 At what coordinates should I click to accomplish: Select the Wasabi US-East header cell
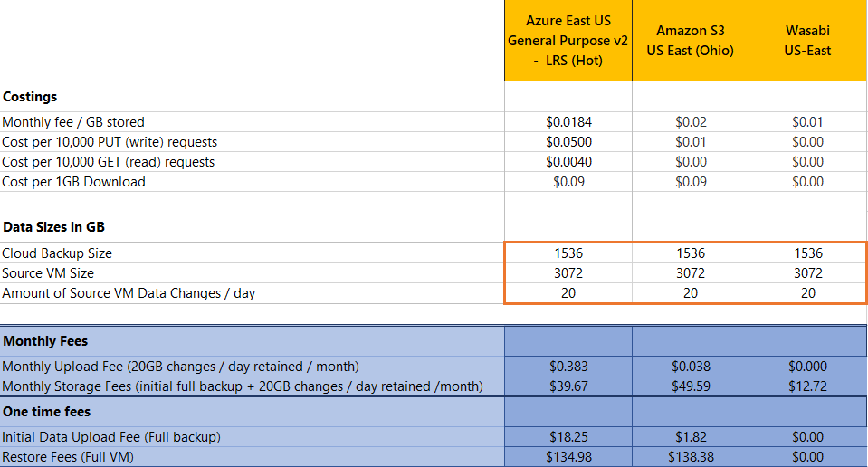(807, 41)
